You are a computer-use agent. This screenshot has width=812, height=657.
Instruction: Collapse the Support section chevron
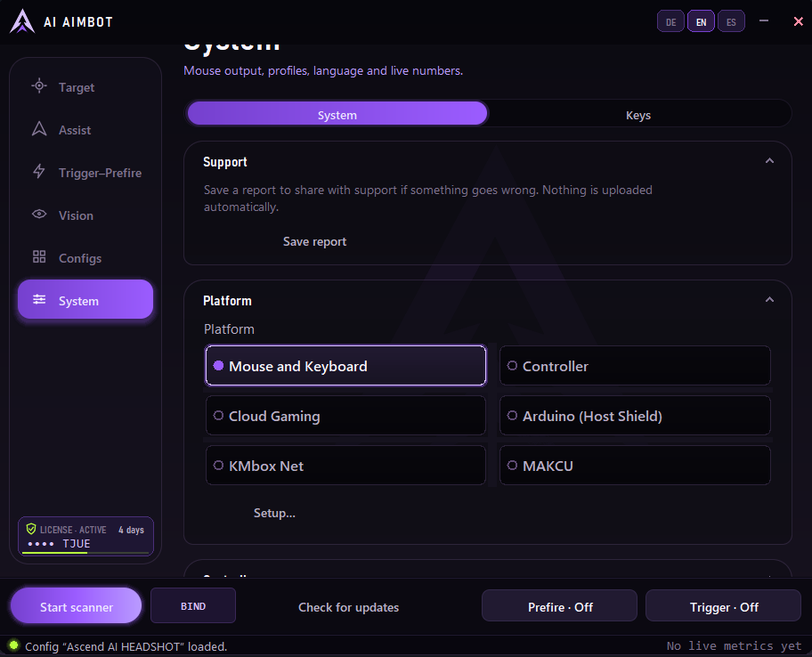[769, 161]
